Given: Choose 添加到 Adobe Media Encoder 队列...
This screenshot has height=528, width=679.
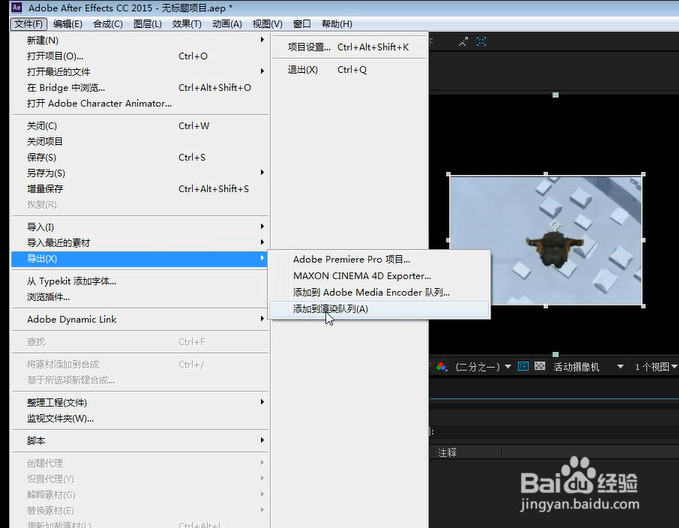Looking at the screenshot, I should pyautogui.click(x=379, y=292).
